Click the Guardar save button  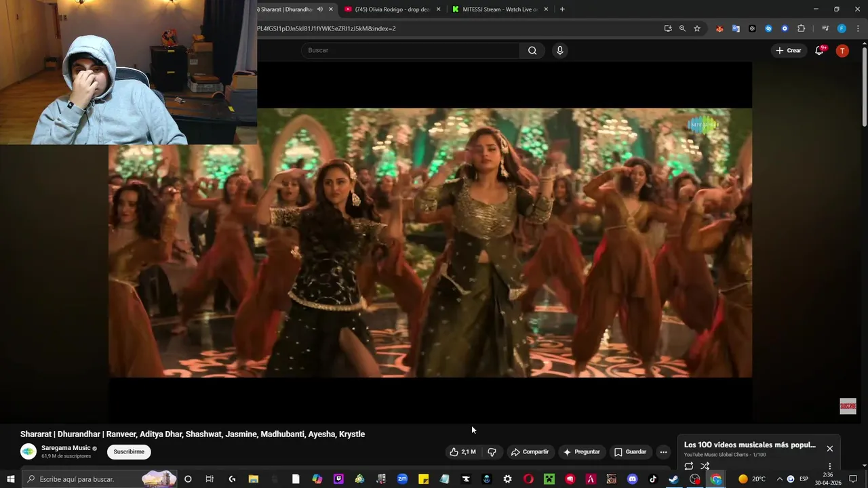click(630, 451)
